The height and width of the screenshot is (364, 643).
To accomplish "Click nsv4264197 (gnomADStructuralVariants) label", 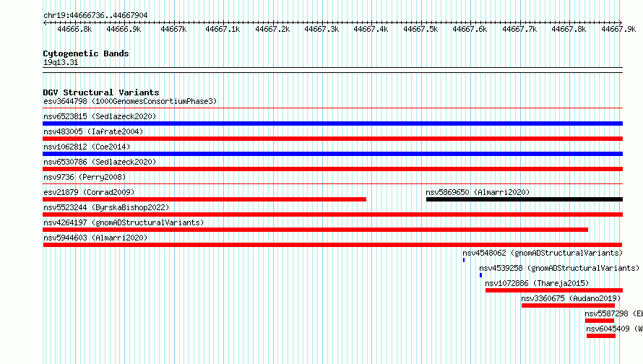I will click(124, 222).
